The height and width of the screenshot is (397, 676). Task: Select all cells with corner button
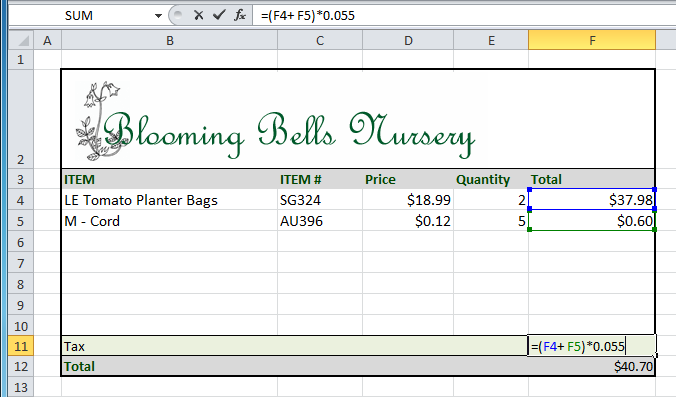(x=21, y=41)
